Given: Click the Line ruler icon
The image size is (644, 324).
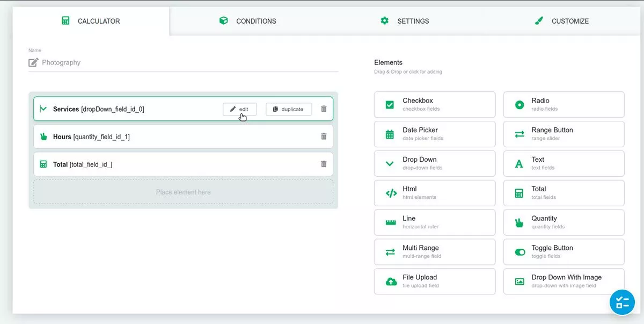Looking at the screenshot, I should pos(391,223).
